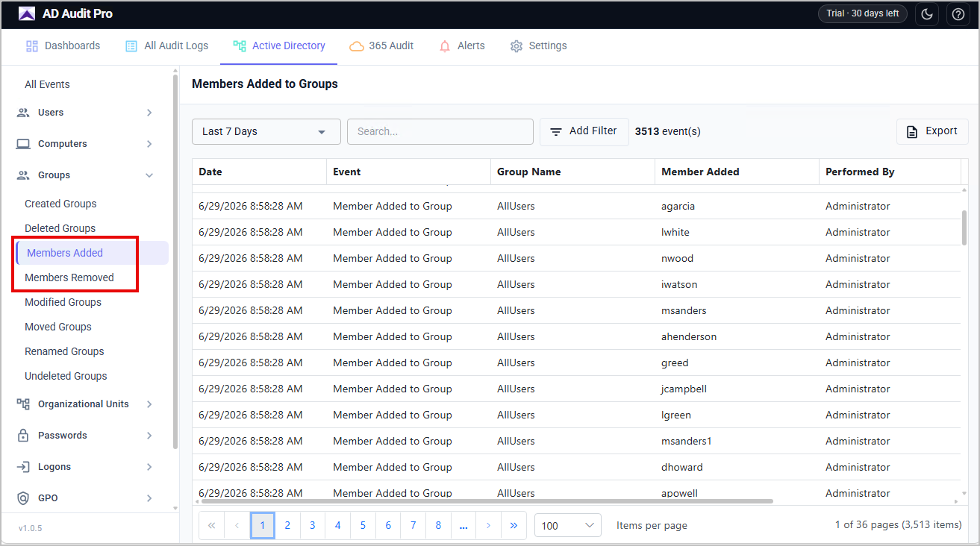Expand the Logons section chevron
Screen dimensions: 980x546
[149, 467]
